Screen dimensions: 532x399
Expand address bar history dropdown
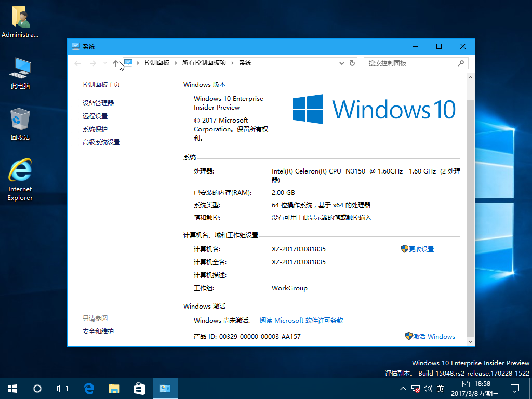[342, 63]
